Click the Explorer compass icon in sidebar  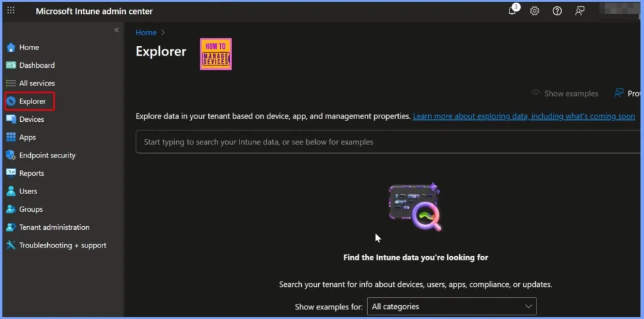point(11,101)
